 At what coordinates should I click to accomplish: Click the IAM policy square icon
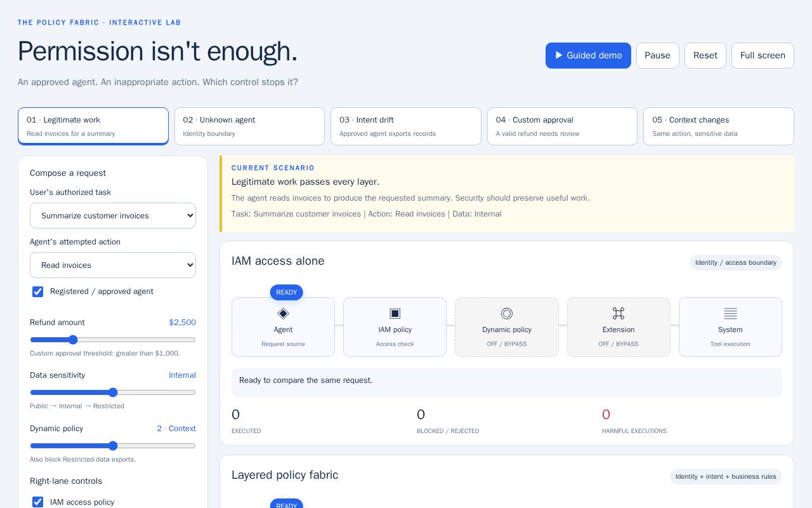(x=395, y=313)
